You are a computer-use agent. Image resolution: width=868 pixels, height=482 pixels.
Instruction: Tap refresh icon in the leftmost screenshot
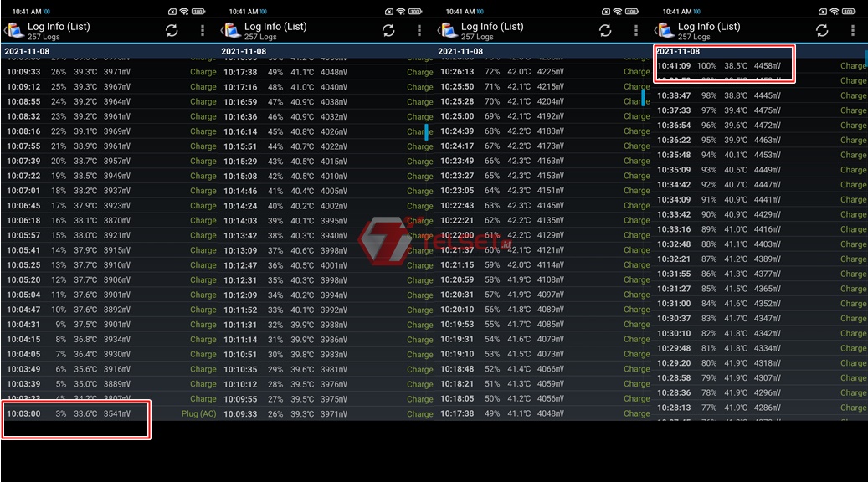[x=172, y=31]
